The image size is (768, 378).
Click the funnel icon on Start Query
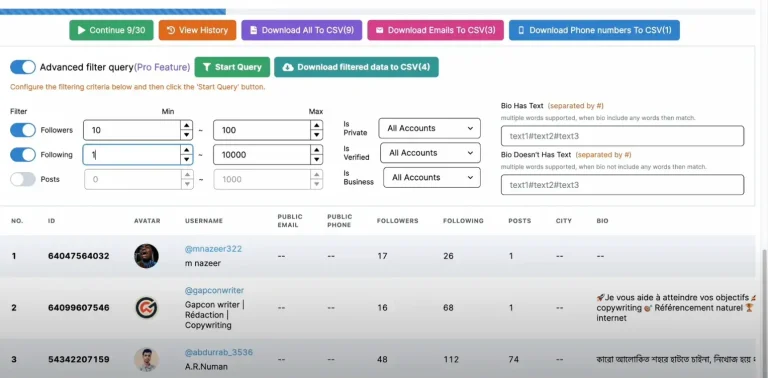207,67
